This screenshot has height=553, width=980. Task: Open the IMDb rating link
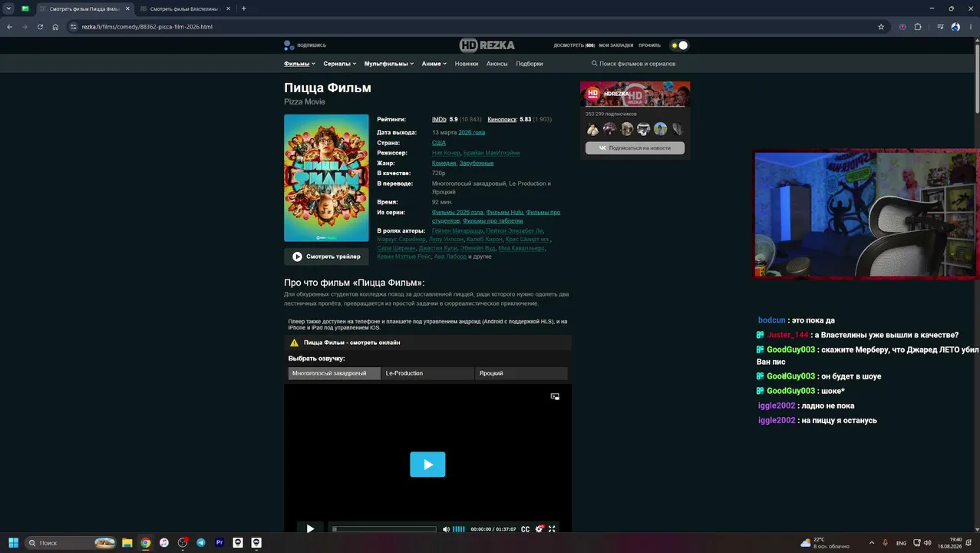pos(439,120)
